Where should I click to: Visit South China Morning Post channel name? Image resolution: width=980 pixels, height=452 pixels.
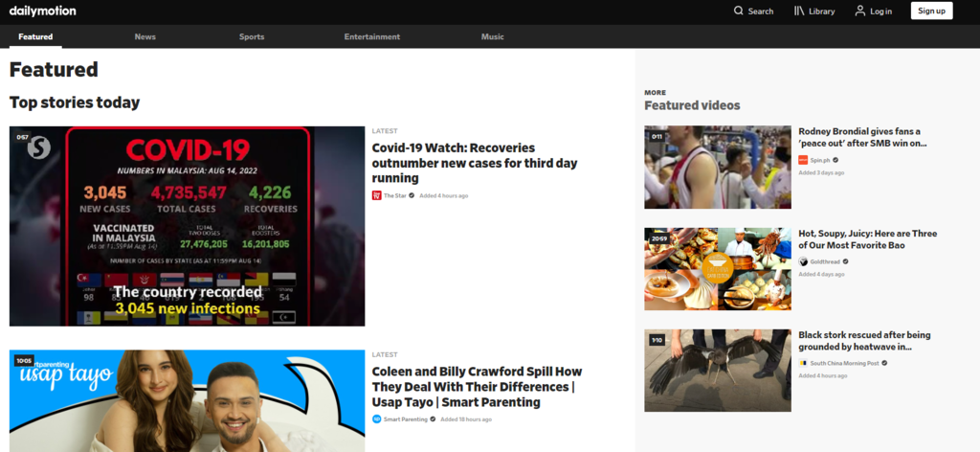click(845, 363)
